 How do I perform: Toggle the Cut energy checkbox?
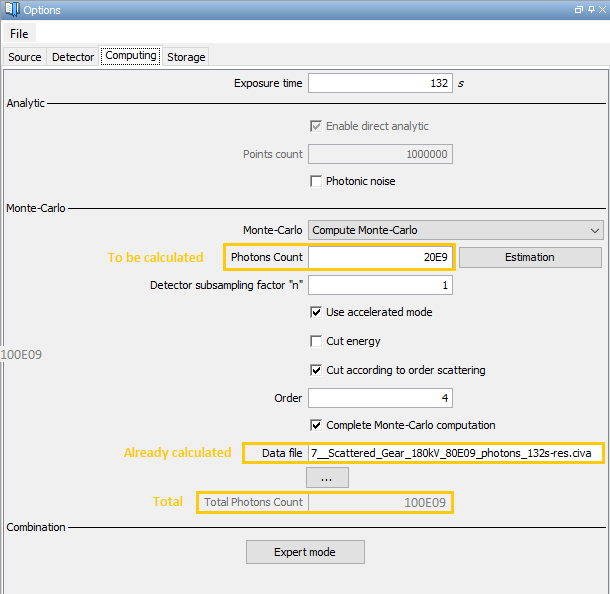pos(316,341)
